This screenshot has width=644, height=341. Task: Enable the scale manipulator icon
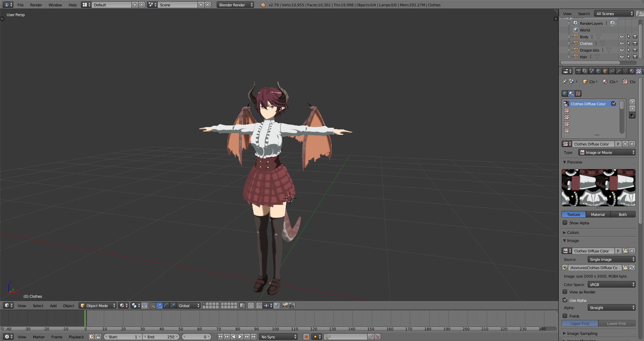click(173, 305)
